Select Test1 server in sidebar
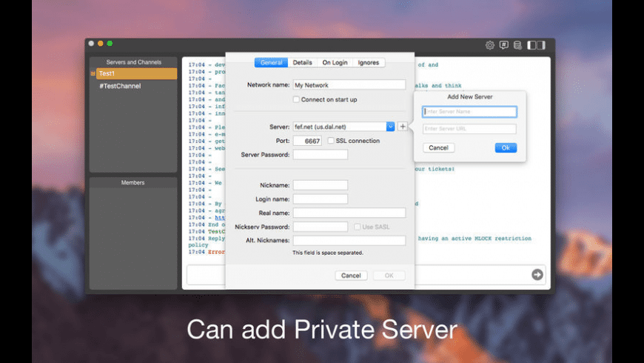644x363 pixels. [x=136, y=73]
